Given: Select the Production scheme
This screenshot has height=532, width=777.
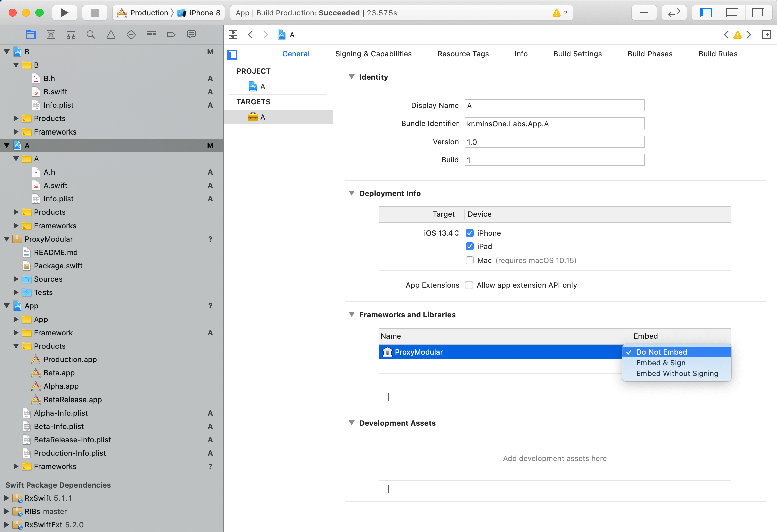Looking at the screenshot, I should coord(143,13).
